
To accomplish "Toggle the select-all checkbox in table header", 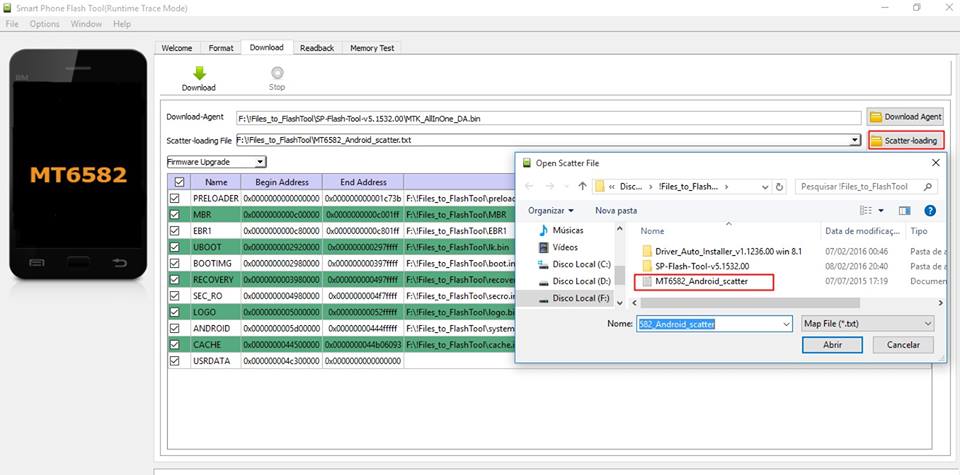I will pos(179,182).
